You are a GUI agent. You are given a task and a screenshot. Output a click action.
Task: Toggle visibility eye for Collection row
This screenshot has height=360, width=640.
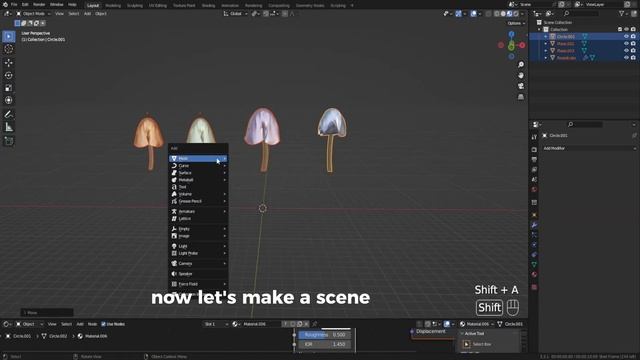tap(626, 29)
